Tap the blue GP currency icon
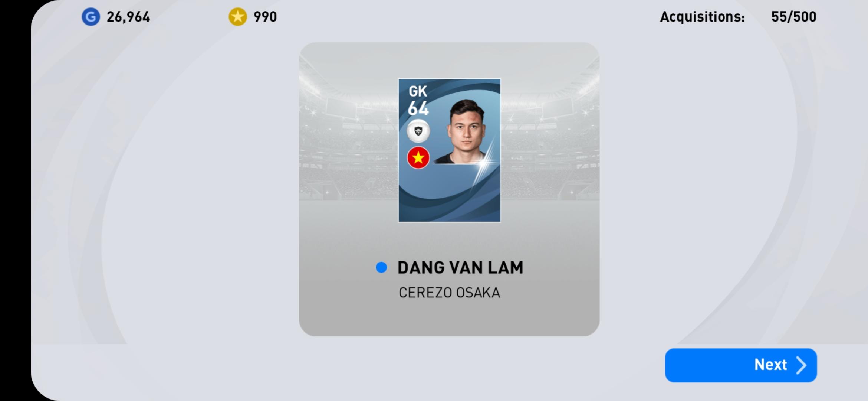Viewport: 868px width, 401px height. [91, 17]
